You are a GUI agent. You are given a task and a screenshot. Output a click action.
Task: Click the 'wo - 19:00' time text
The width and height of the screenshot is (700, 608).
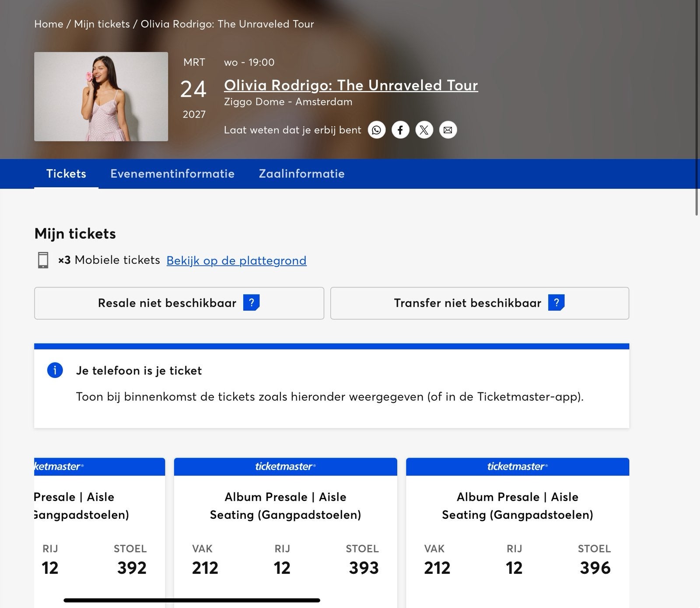coord(249,63)
